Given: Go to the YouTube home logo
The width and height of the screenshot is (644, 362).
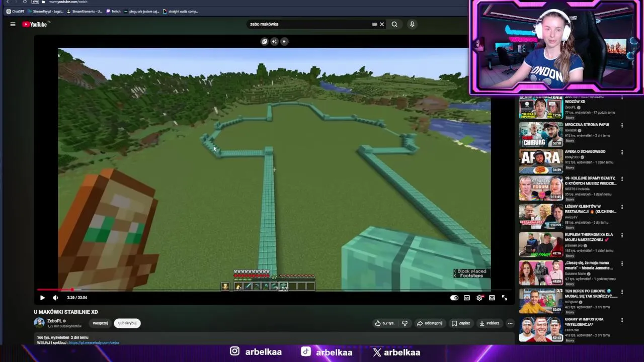Looking at the screenshot, I should [x=35, y=24].
